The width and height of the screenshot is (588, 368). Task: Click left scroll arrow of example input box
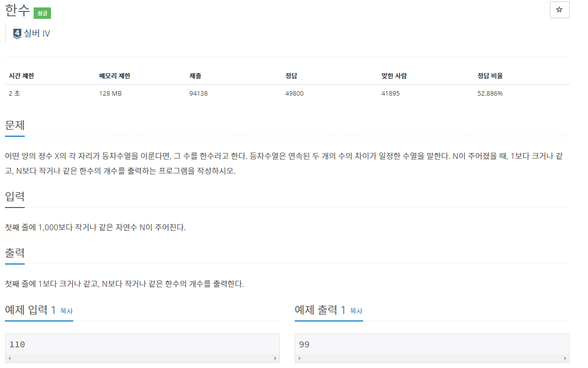tap(9, 359)
